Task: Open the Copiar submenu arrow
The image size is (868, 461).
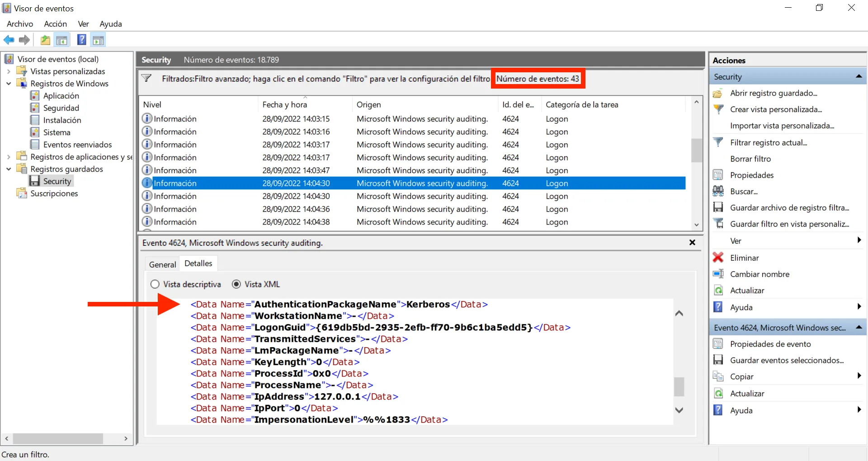Action: coord(859,376)
